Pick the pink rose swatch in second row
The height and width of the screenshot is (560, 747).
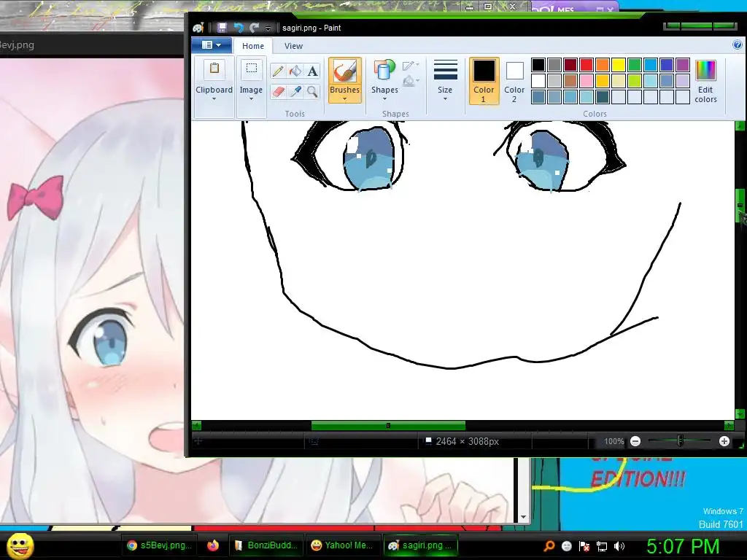coord(587,81)
